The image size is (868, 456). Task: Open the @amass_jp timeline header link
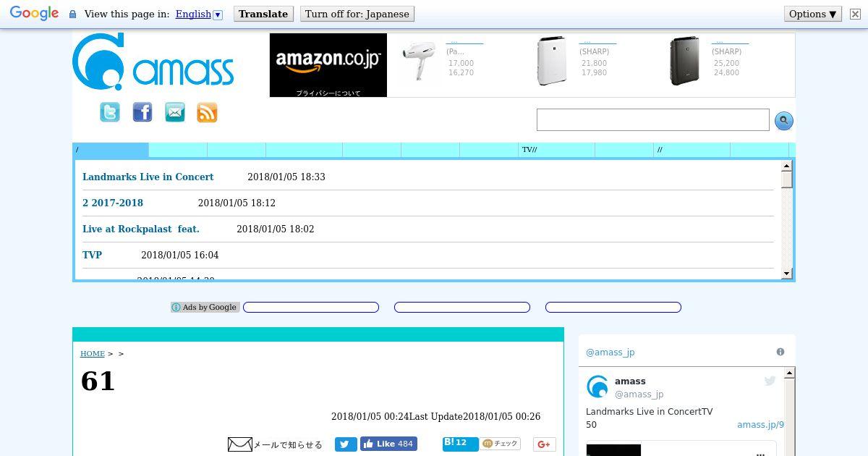click(610, 352)
